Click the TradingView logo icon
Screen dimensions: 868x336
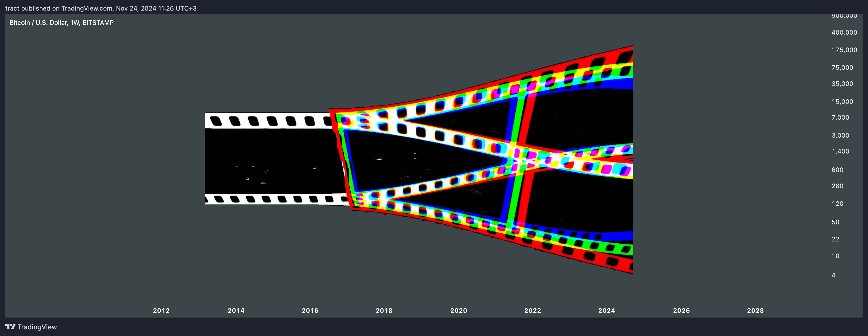point(11,326)
